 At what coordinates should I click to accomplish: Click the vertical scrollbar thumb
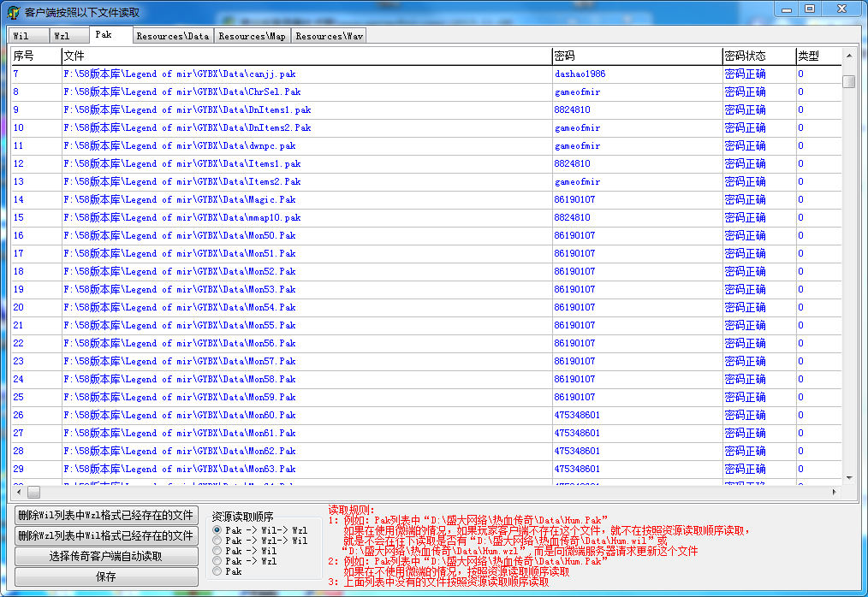(848, 82)
